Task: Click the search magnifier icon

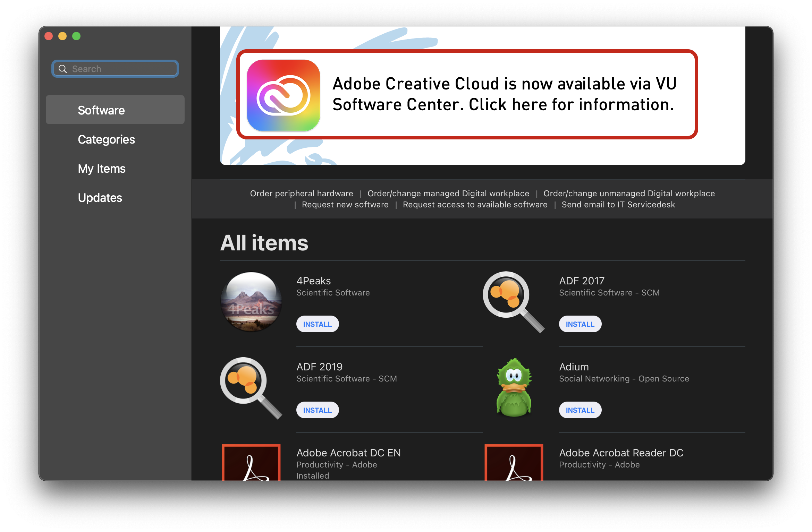Action: click(x=63, y=69)
